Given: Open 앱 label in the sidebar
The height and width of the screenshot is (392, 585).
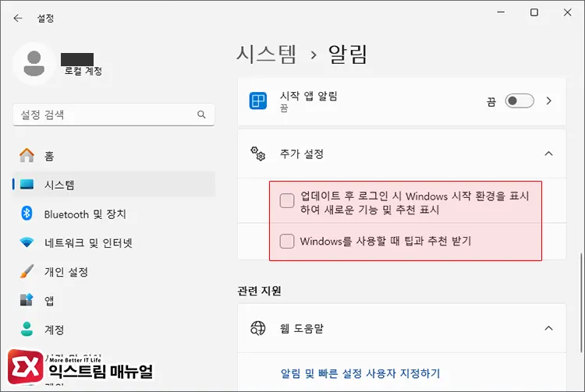Looking at the screenshot, I should [49, 300].
